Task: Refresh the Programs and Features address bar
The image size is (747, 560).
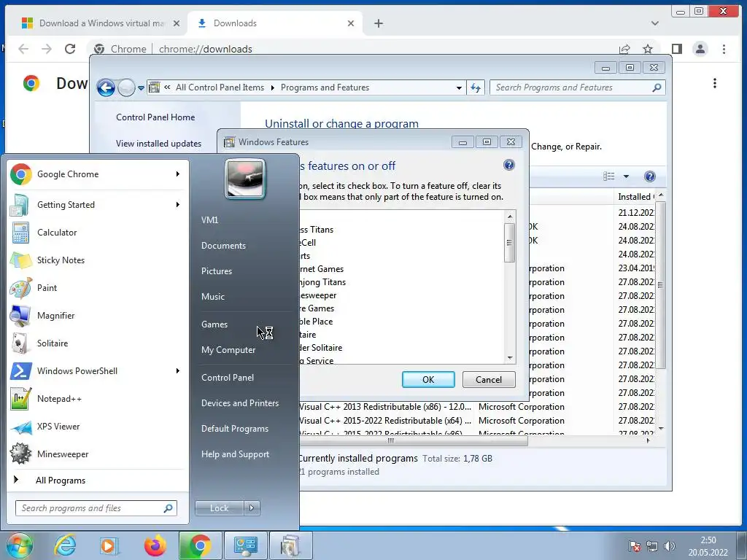Action: (476, 87)
